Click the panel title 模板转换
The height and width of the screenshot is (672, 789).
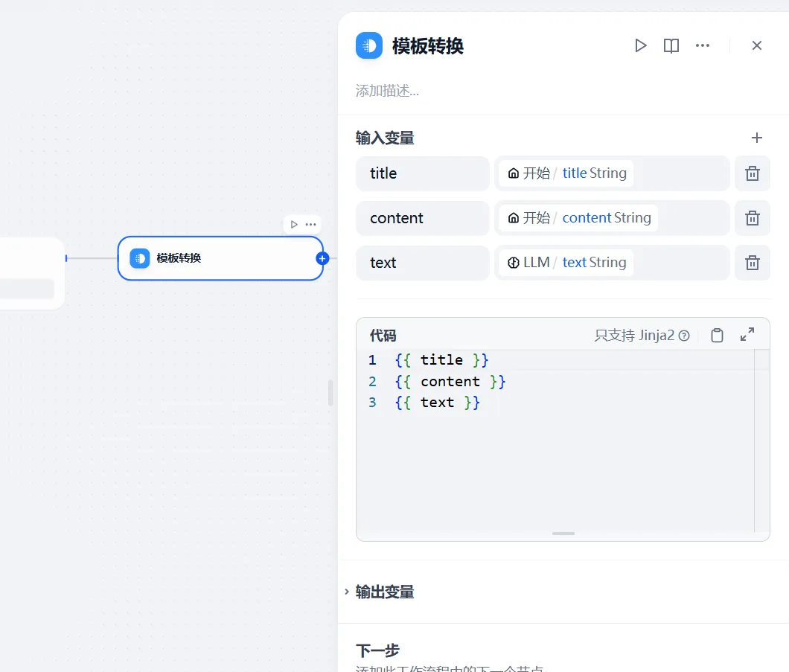tap(428, 46)
